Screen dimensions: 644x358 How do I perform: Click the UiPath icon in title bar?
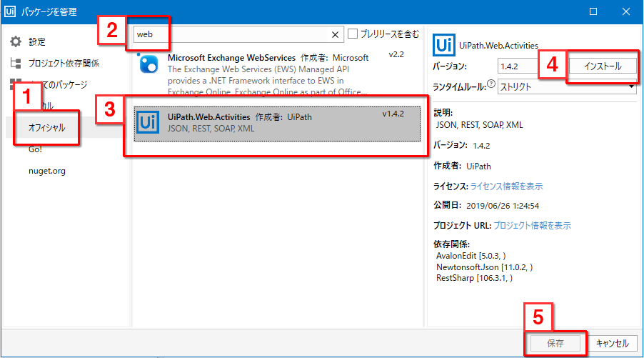coord(10,11)
